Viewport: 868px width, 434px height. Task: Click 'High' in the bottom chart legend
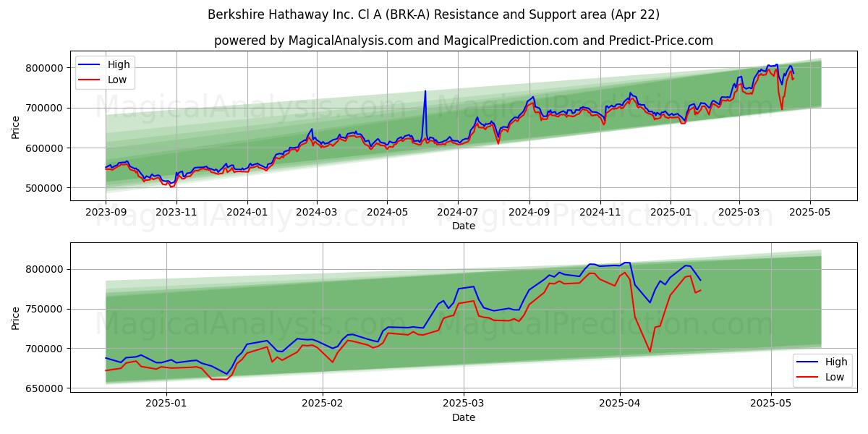coord(835,362)
